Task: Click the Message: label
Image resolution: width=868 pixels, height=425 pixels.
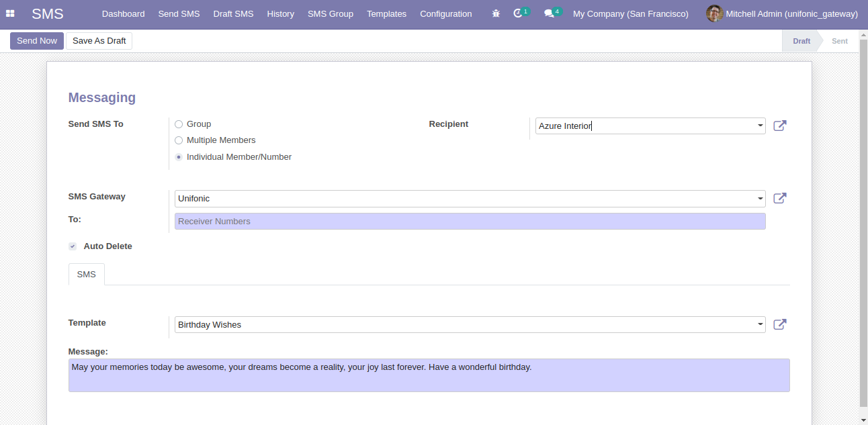Action: point(88,352)
